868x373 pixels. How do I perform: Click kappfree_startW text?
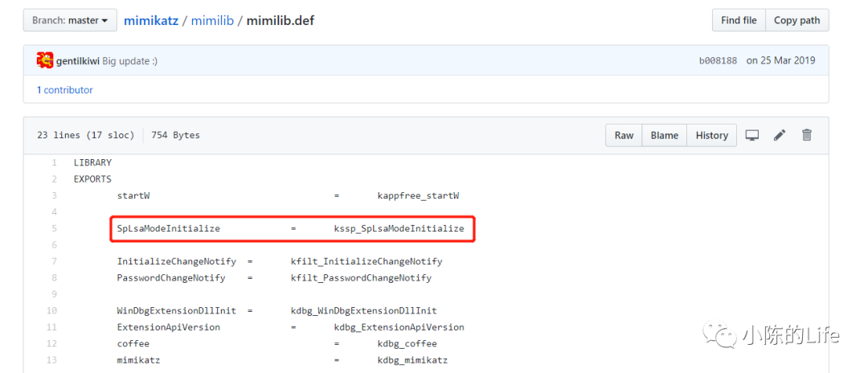coord(419,195)
